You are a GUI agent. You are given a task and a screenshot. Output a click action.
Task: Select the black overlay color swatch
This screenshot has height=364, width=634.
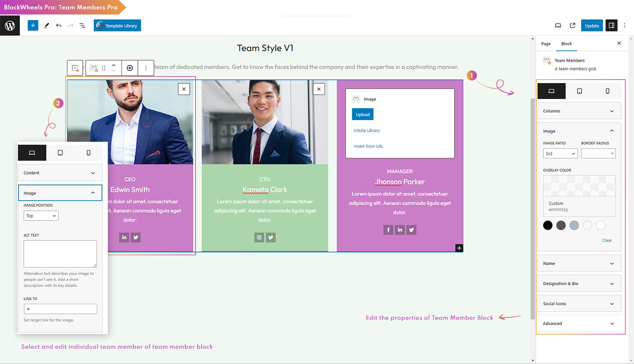click(x=548, y=225)
